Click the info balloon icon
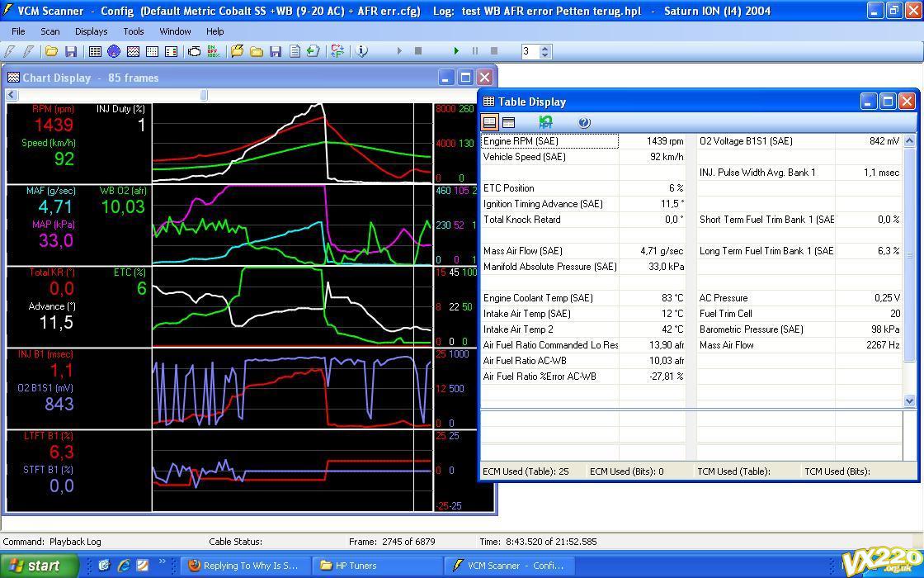This screenshot has width=924, height=578. [362, 51]
